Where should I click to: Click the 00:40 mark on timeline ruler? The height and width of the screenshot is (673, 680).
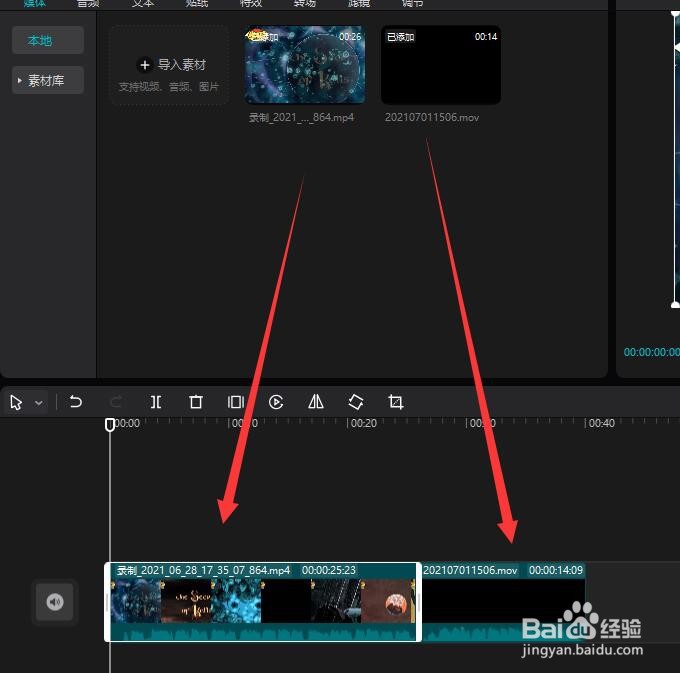[x=602, y=423]
